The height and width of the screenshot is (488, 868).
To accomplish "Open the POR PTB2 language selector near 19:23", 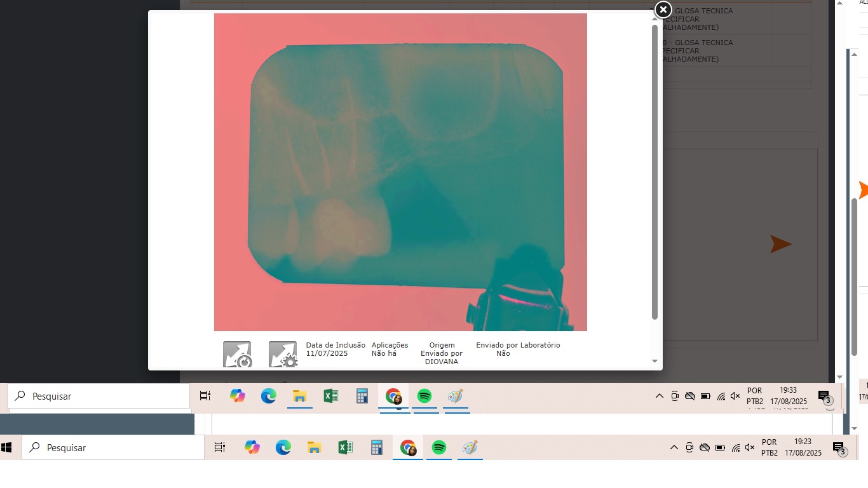I will (770, 447).
